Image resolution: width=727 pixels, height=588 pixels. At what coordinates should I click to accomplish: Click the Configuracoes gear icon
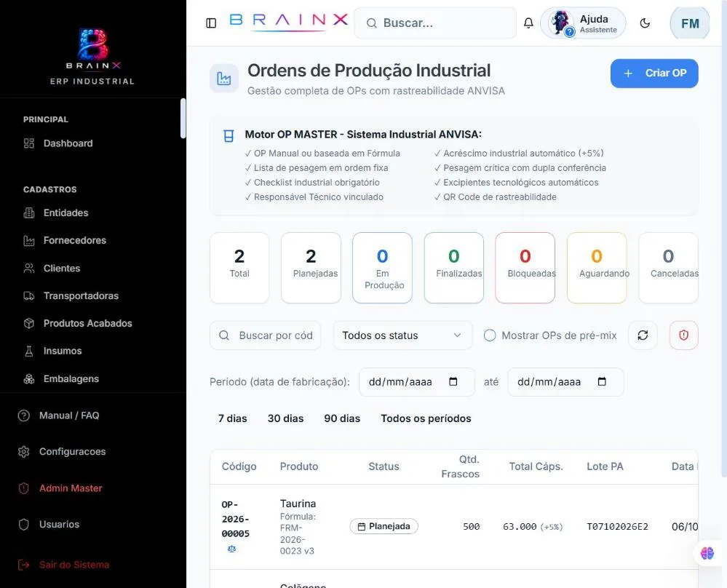(23, 452)
